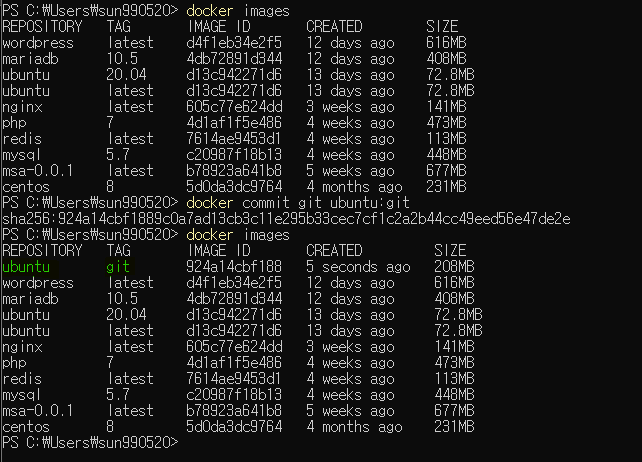The image size is (642, 462).
Task: Click "centos" in the post-commit image listing
Action: (26, 427)
